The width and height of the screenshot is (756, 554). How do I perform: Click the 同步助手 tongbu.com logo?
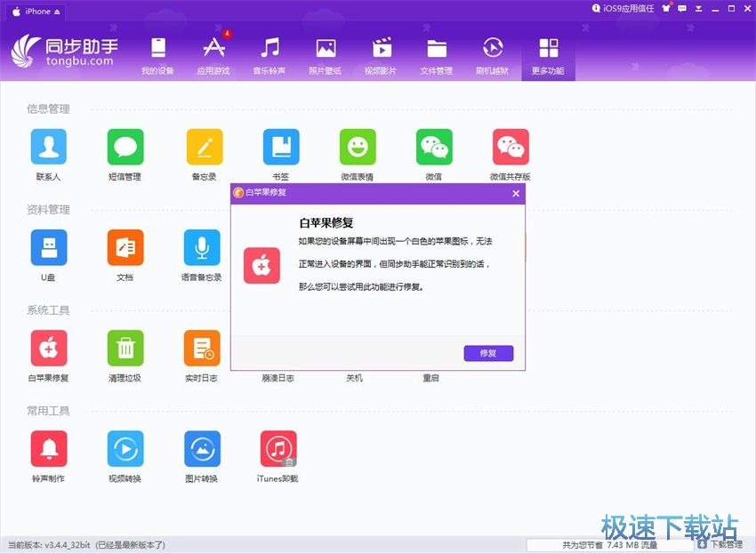[x=65, y=51]
